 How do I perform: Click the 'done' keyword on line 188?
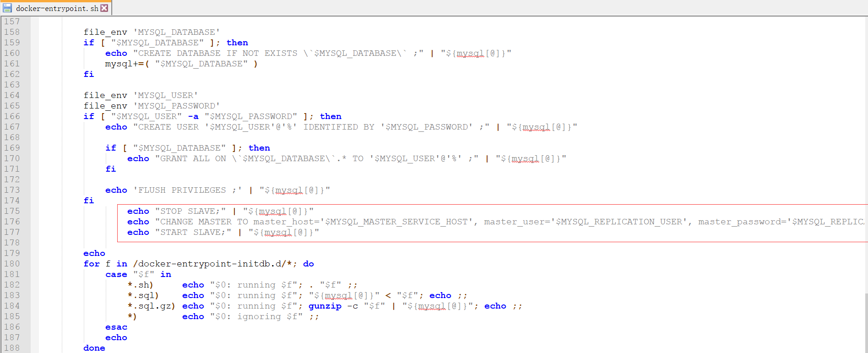tap(94, 348)
